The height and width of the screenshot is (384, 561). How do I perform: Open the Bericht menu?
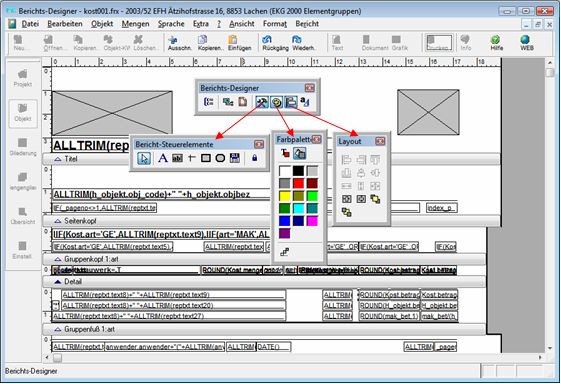(307, 24)
